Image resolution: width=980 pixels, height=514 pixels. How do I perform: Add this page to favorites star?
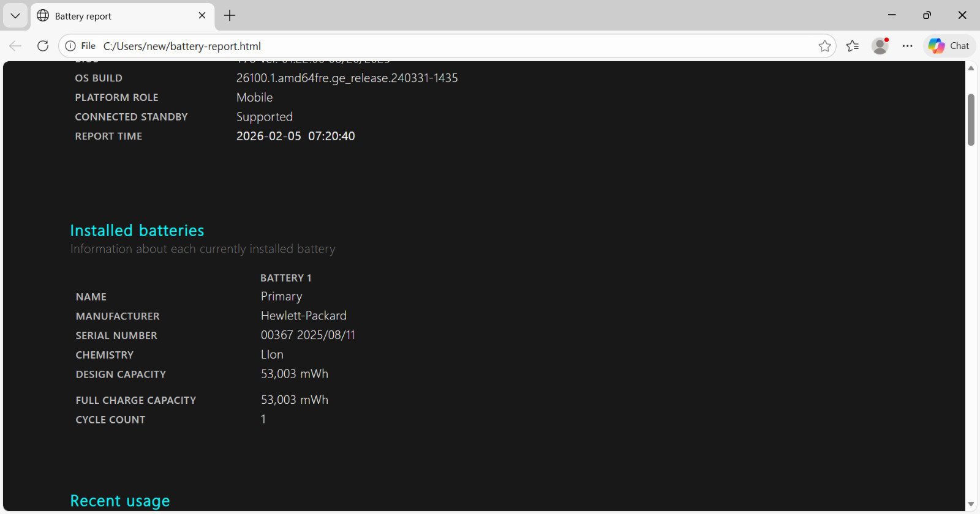pyautogui.click(x=825, y=46)
